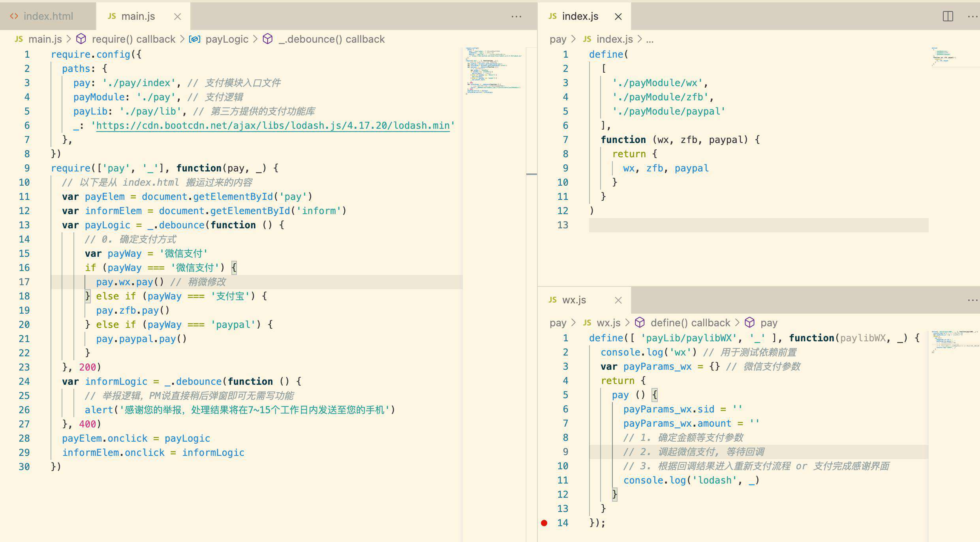Click './payModule/paypal' string in index.js
This screenshot has height=542, width=980.
(x=668, y=111)
